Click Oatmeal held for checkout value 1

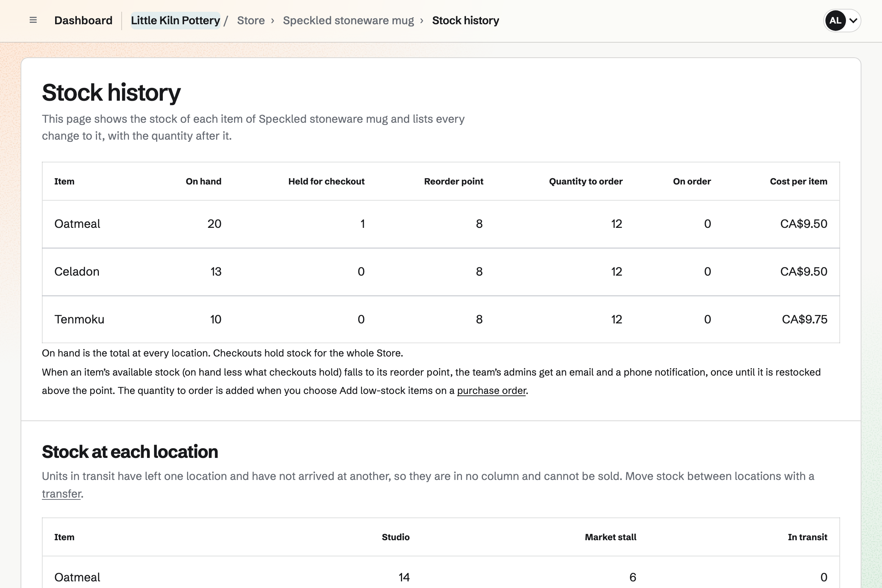coord(362,224)
